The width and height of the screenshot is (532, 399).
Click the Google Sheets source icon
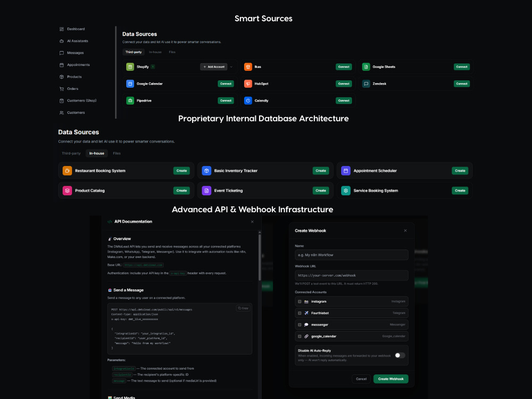click(x=366, y=67)
